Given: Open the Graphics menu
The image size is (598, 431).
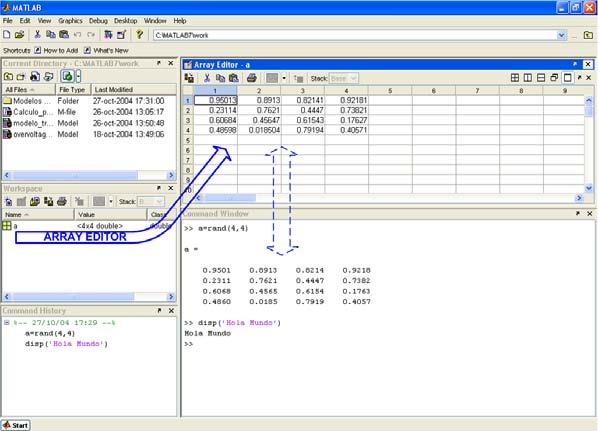Looking at the screenshot, I should coord(70,21).
